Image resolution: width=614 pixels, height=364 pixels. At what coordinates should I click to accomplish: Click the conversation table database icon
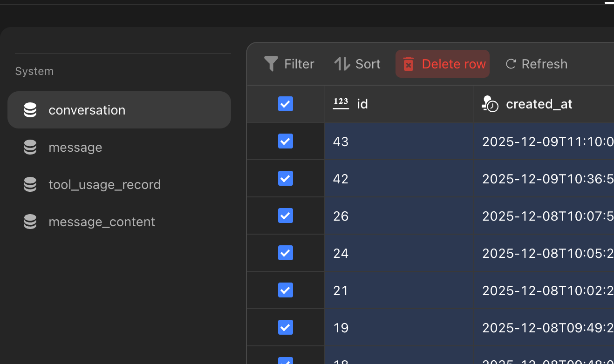[30, 110]
